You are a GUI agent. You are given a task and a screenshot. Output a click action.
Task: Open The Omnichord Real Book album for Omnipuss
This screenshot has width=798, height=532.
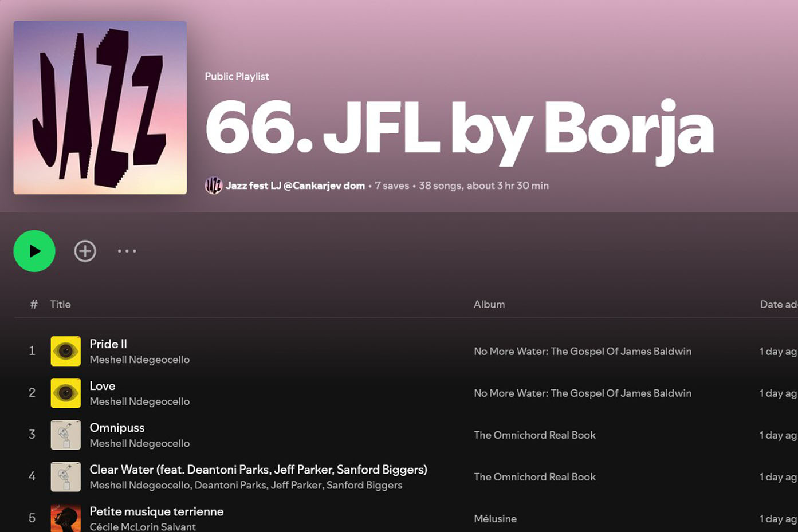[x=534, y=435]
